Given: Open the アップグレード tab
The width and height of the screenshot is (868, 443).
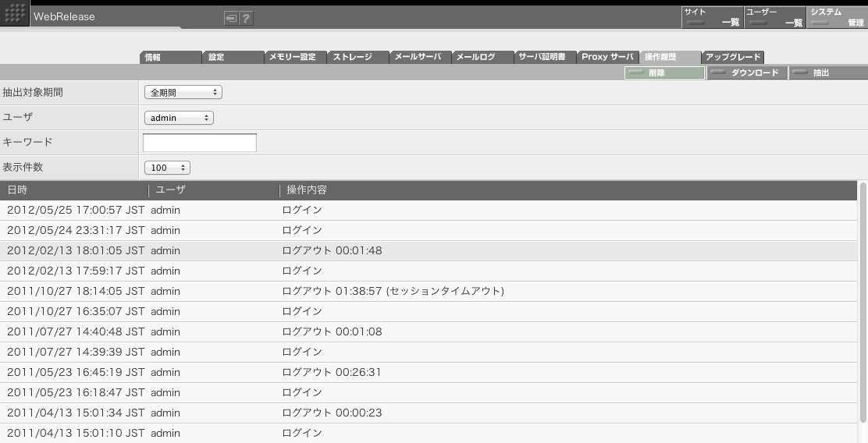Looking at the screenshot, I should 732,58.
